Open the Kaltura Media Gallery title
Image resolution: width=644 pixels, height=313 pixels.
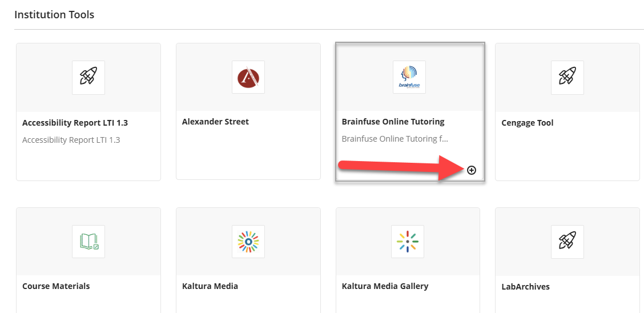click(385, 286)
